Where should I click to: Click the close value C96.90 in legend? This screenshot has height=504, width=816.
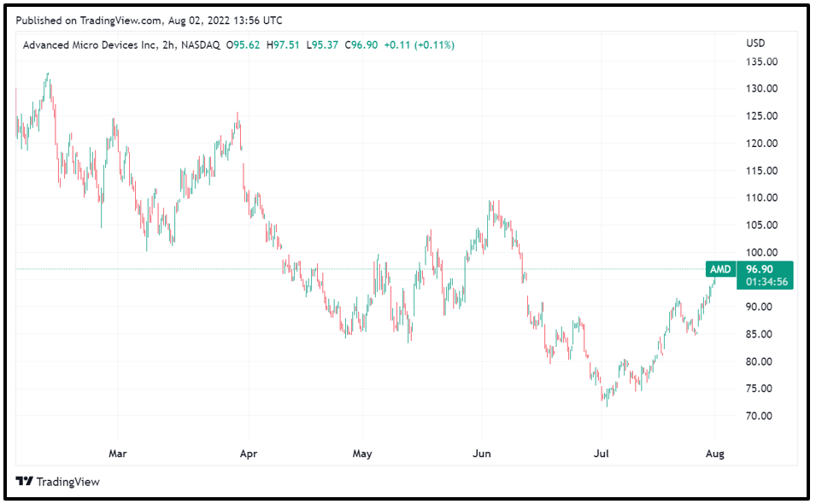[x=361, y=45]
